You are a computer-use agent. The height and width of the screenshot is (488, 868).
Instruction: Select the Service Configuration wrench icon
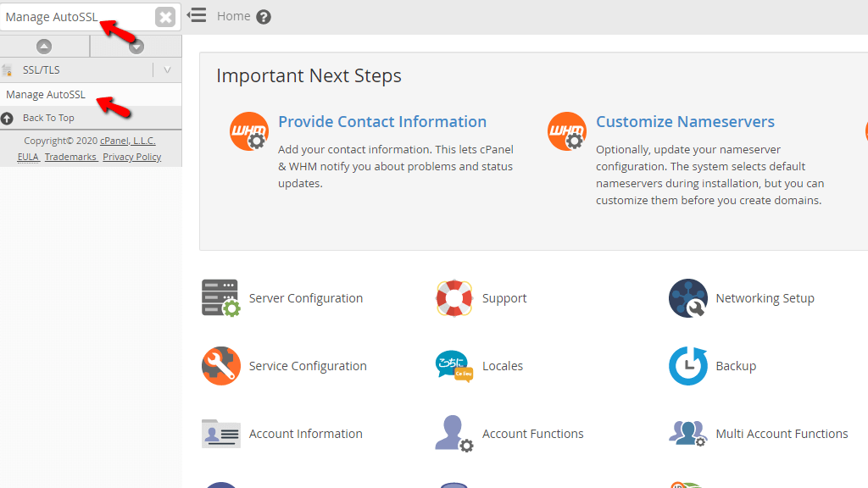click(x=221, y=366)
